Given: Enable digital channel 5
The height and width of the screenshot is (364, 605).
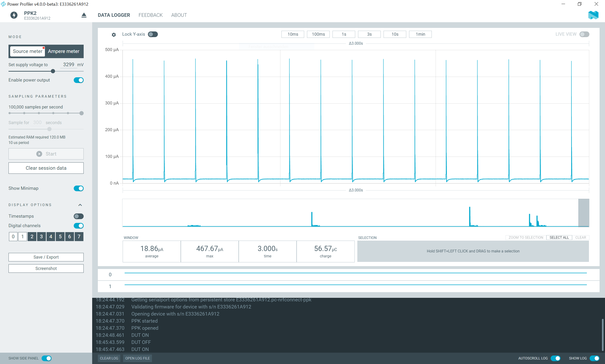Looking at the screenshot, I should click(60, 236).
